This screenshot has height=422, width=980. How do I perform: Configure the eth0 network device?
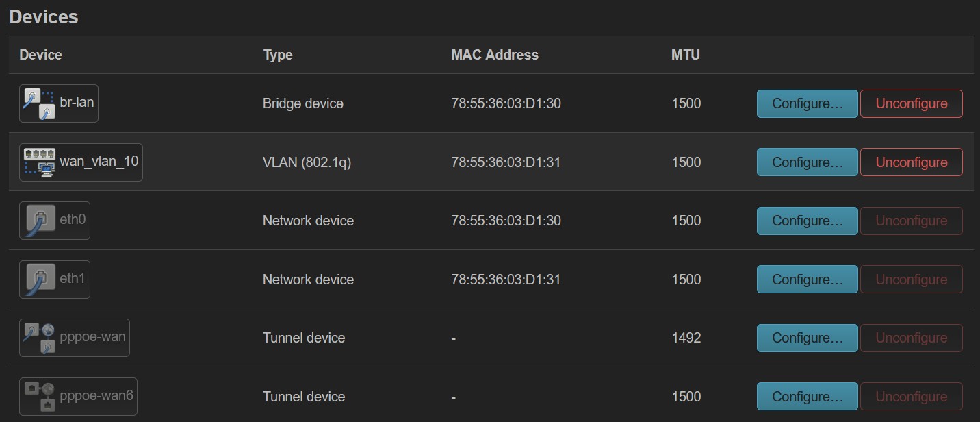[807, 221]
